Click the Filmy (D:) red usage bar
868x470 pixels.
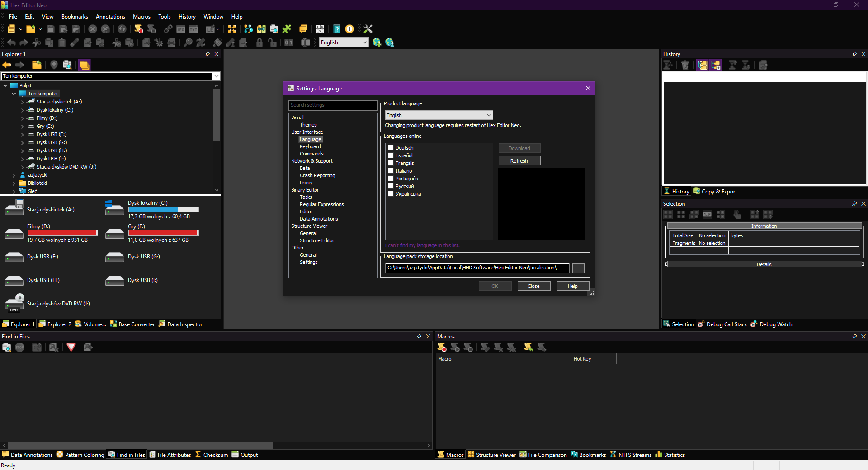(62, 233)
